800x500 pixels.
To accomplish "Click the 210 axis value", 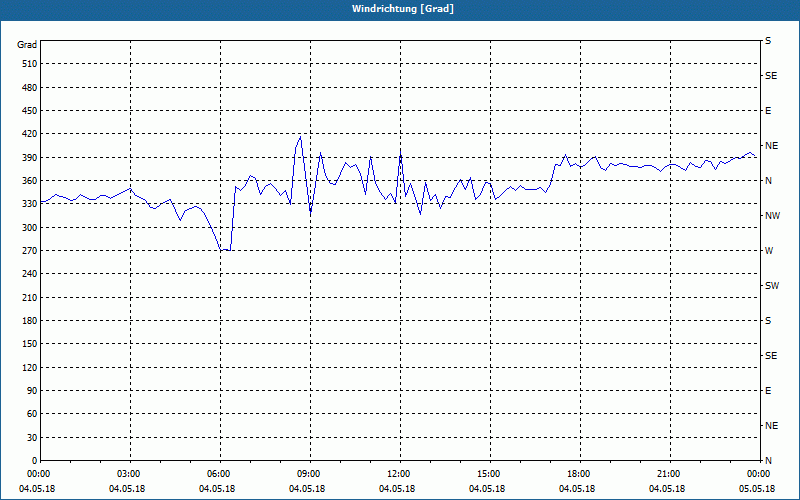I will coord(30,297).
